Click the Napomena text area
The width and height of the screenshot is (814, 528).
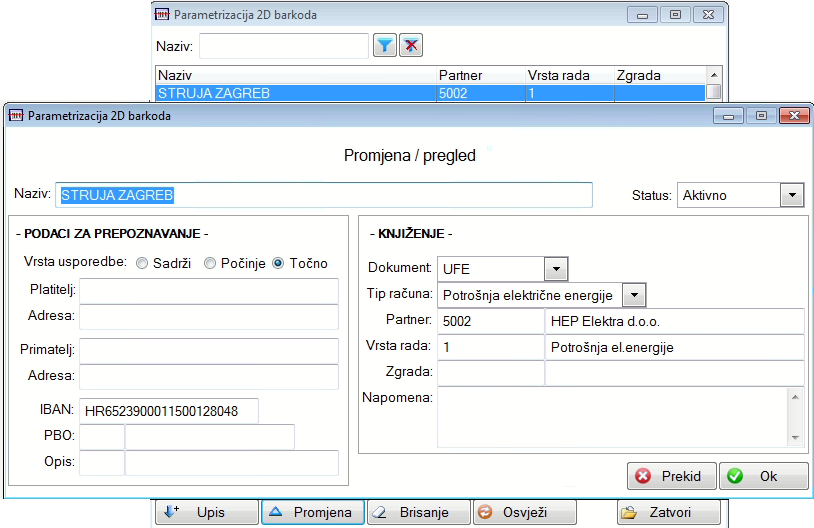(x=613, y=417)
